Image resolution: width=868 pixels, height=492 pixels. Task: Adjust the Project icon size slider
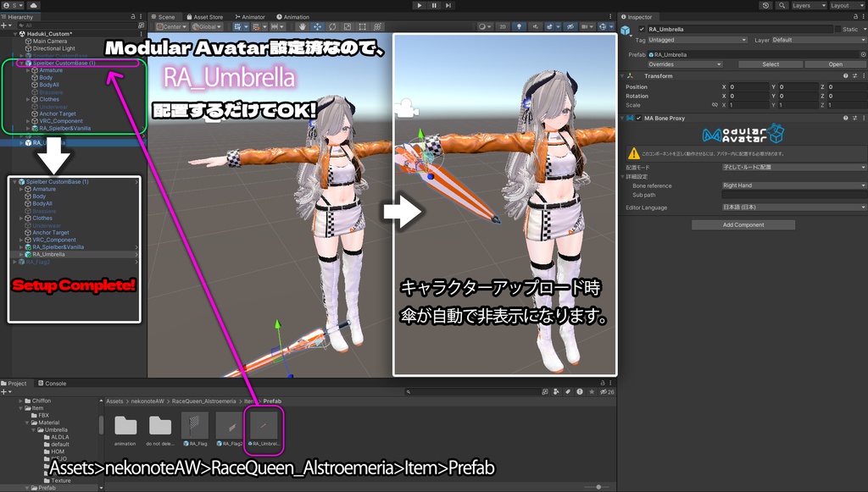(x=598, y=487)
